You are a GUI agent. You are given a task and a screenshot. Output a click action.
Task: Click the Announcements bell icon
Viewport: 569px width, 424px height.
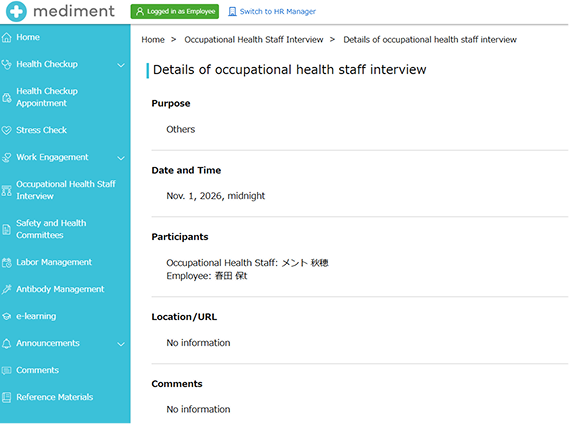tap(7, 343)
